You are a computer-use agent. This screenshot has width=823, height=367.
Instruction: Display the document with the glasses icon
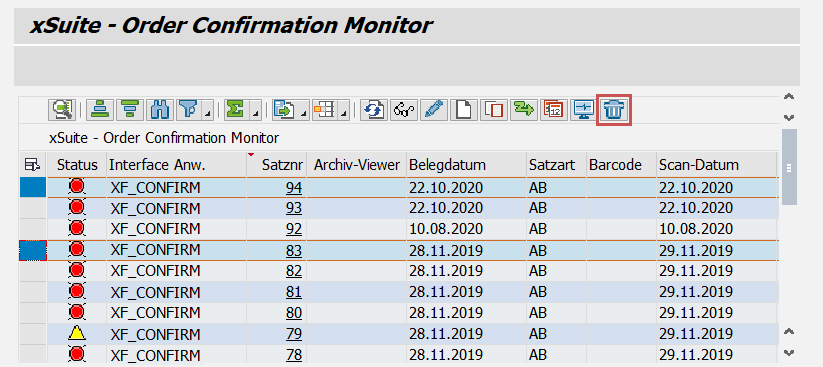(x=404, y=110)
